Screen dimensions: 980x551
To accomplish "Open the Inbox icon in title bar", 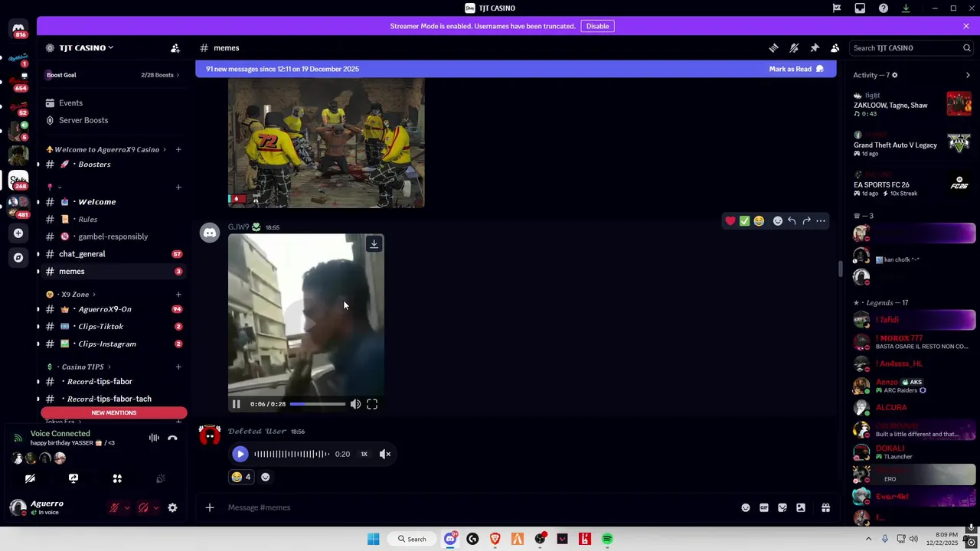I will [860, 8].
